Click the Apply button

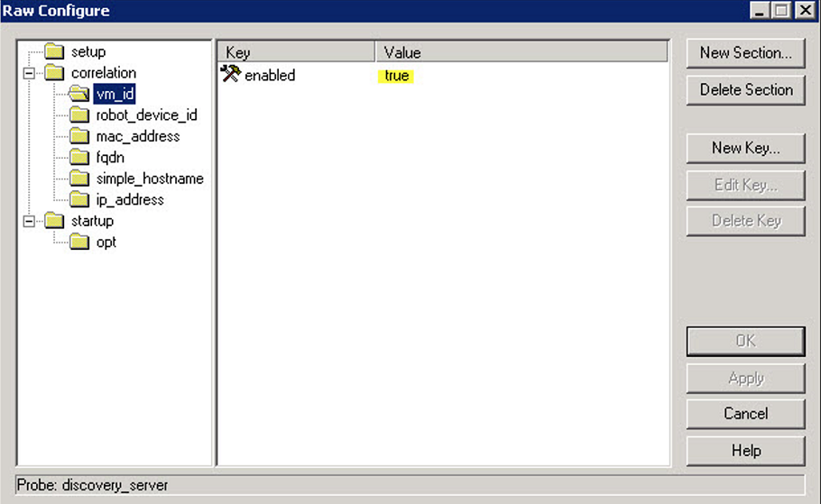point(745,378)
